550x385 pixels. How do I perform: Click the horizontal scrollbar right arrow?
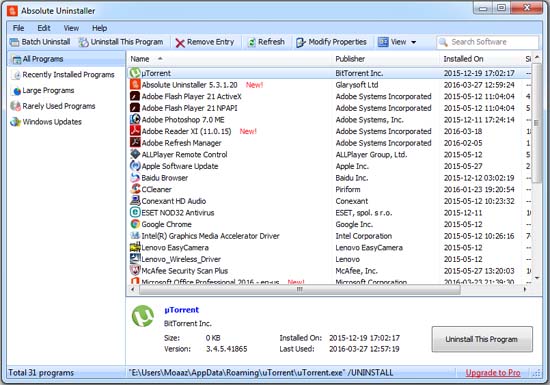[x=525, y=290]
